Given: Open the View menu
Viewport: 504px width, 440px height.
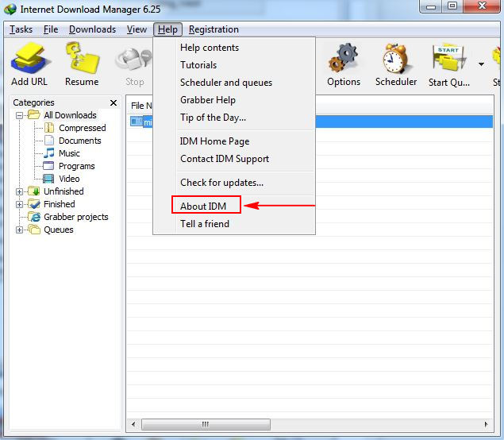Looking at the screenshot, I should [137, 29].
